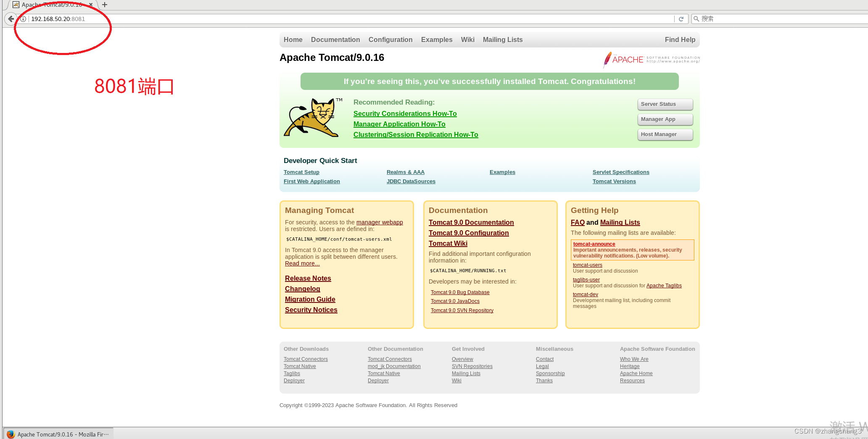Open the Home navigation item
Screen dimensions: 868x439
pyautogui.click(x=293, y=39)
